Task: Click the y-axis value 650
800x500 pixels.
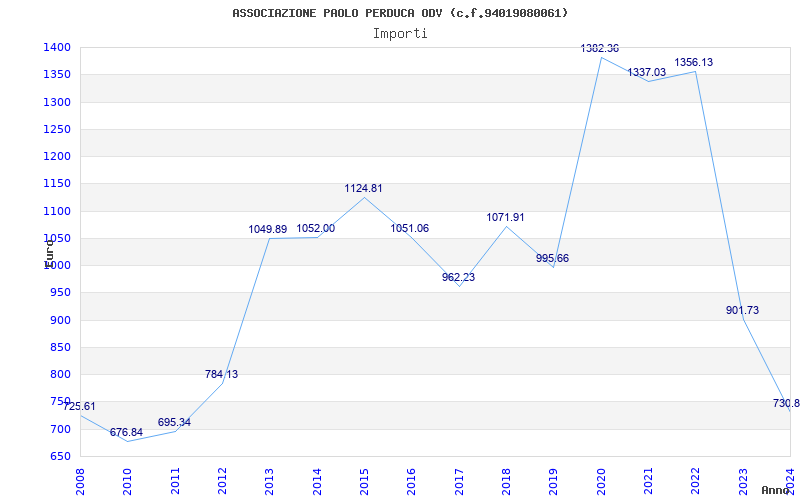Action: coord(60,456)
